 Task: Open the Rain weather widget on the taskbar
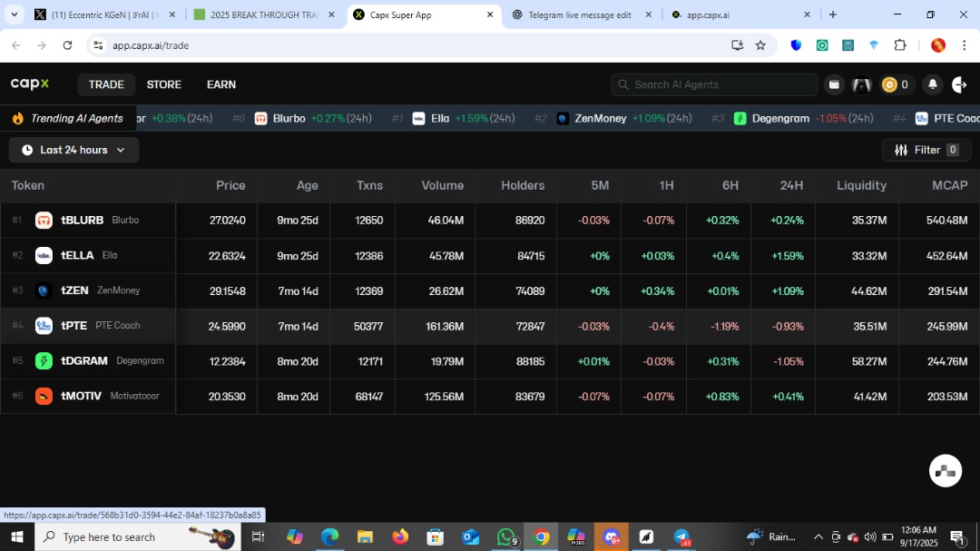click(771, 536)
